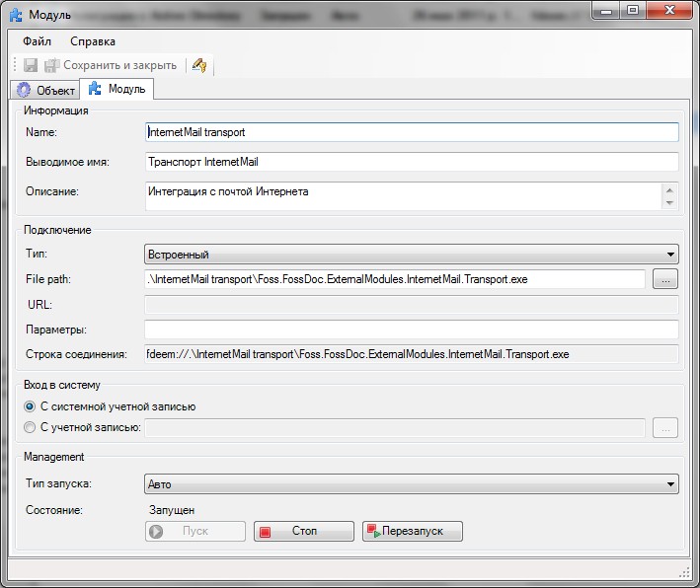Open the Файл menu
This screenshot has height=588, width=700.
tap(37, 41)
